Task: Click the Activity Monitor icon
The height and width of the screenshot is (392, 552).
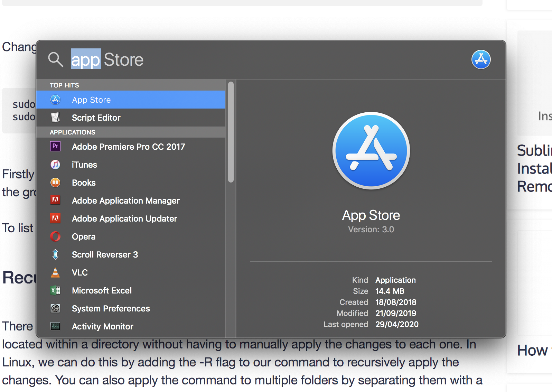Action: click(x=55, y=326)
